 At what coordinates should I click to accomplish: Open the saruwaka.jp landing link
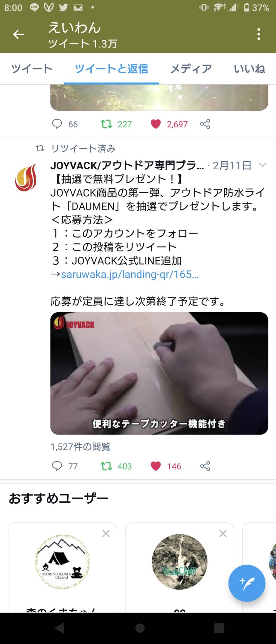130,274
